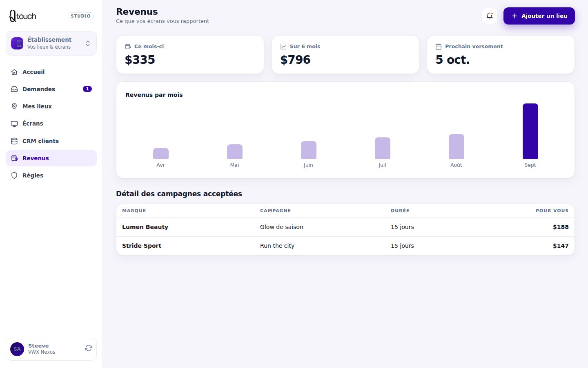The image size is (588, 368).
Task: Go to Accueil page
Action: tap(51, 72)
